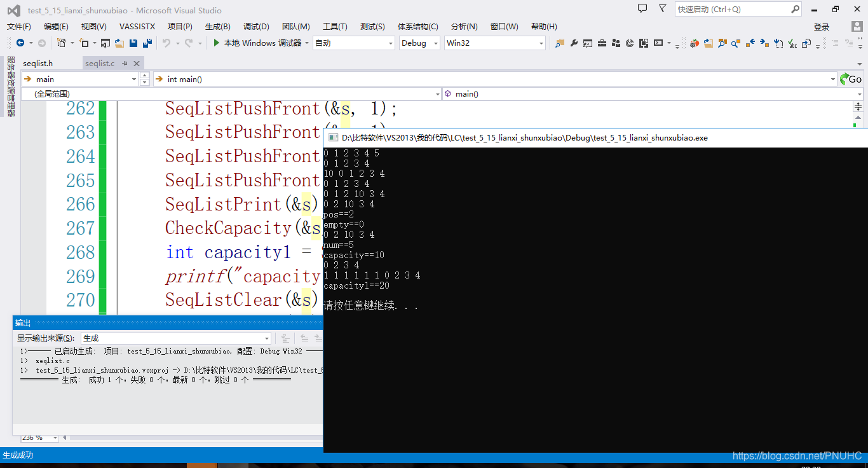
Task: Click the VA spell check abc icon
Action: pos(792,43)
